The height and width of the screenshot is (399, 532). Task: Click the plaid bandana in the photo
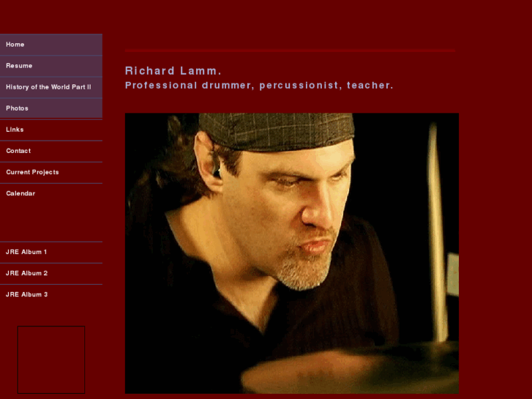[277, 131]
